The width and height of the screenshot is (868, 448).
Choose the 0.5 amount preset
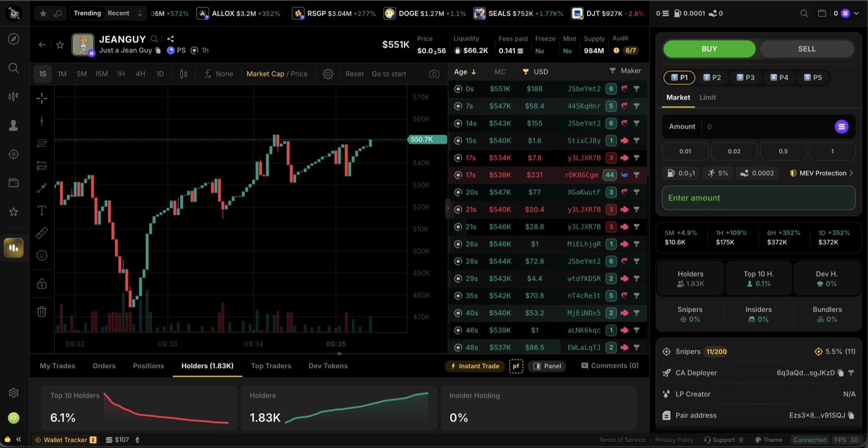783,151
